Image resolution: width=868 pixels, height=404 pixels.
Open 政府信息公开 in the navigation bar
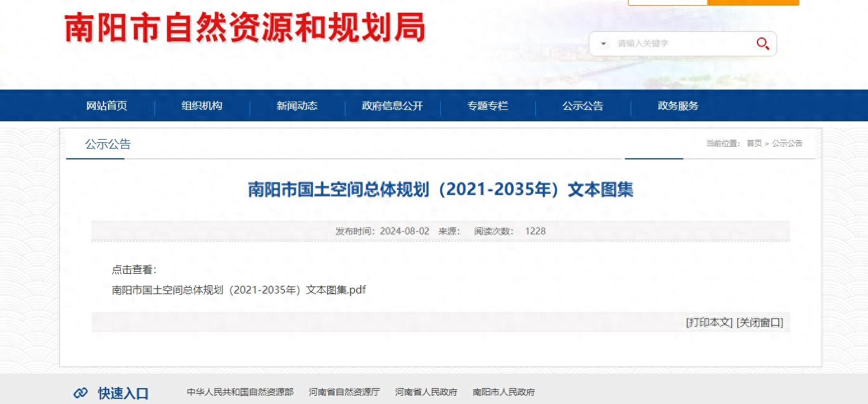pyautogui.click(x=392, y=106)
